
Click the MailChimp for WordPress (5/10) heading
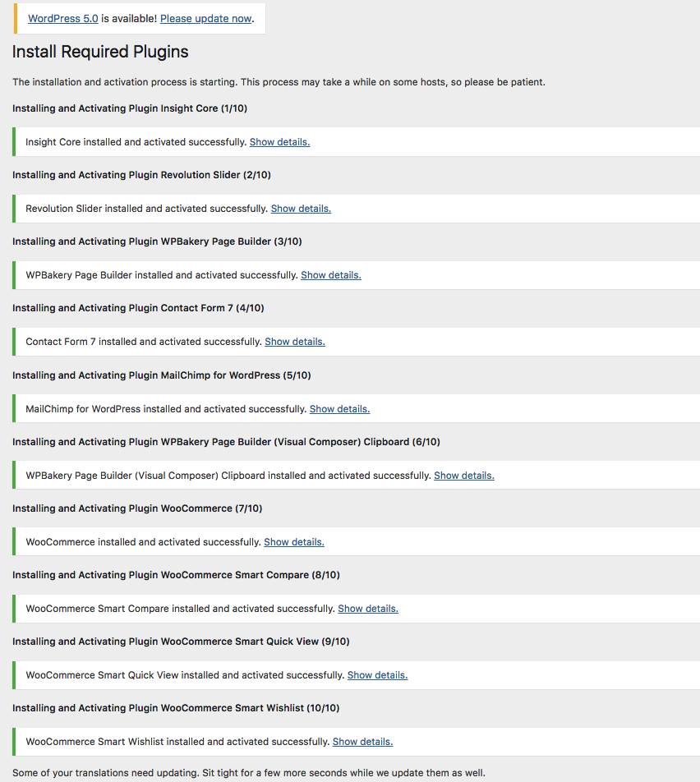pos(162,375)
